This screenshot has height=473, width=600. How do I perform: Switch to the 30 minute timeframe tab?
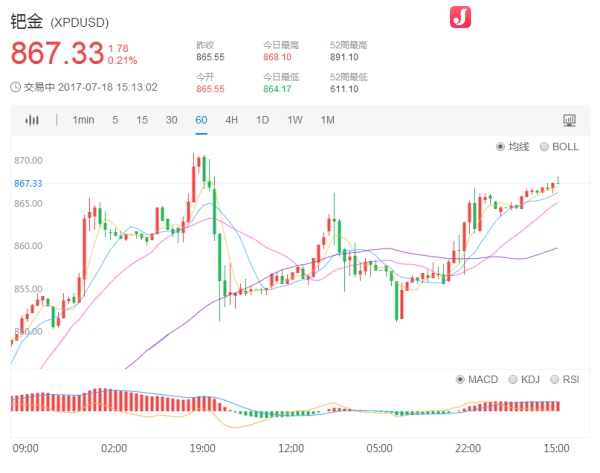click(x=171, y=120)
